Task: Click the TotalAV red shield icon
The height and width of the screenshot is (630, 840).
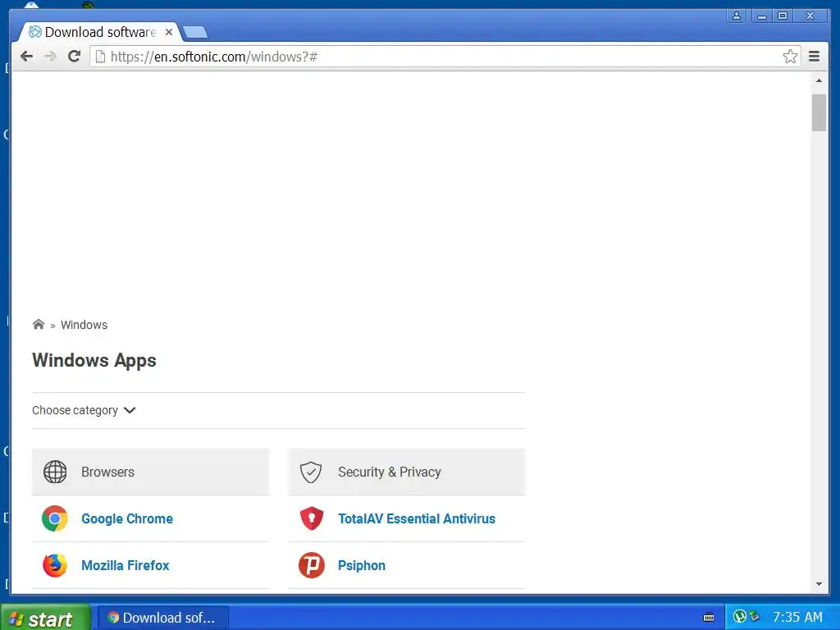Action: coord(311,518)
